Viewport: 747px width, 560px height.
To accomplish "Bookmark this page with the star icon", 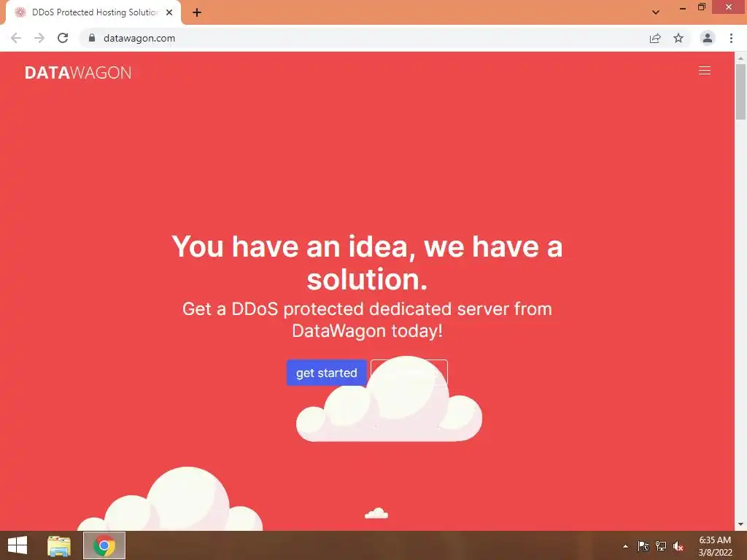I will (x=678, y=38).
